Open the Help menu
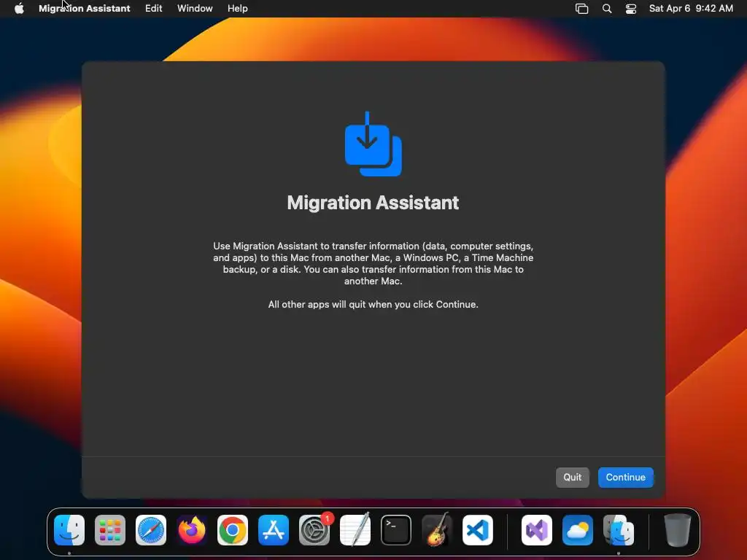The width and height of the screenshot is (747, 560). point(237,9)
